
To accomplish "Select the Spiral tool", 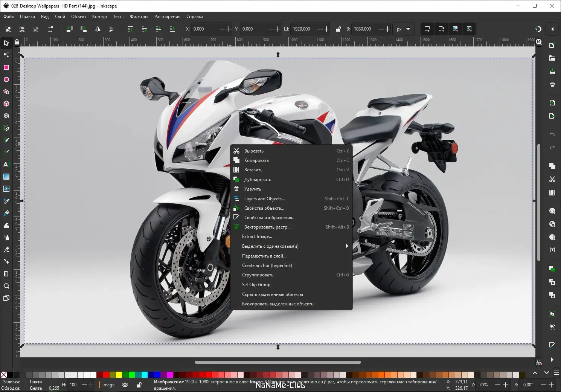I will coord(6,116).
